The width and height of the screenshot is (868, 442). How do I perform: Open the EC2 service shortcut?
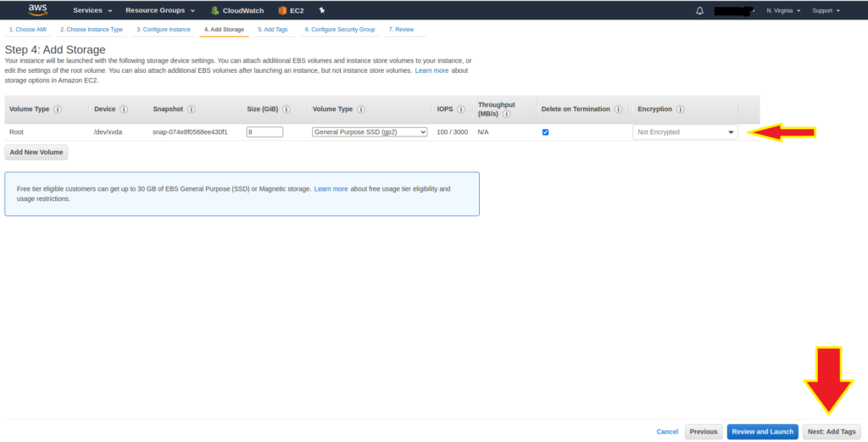click(291, 11)
